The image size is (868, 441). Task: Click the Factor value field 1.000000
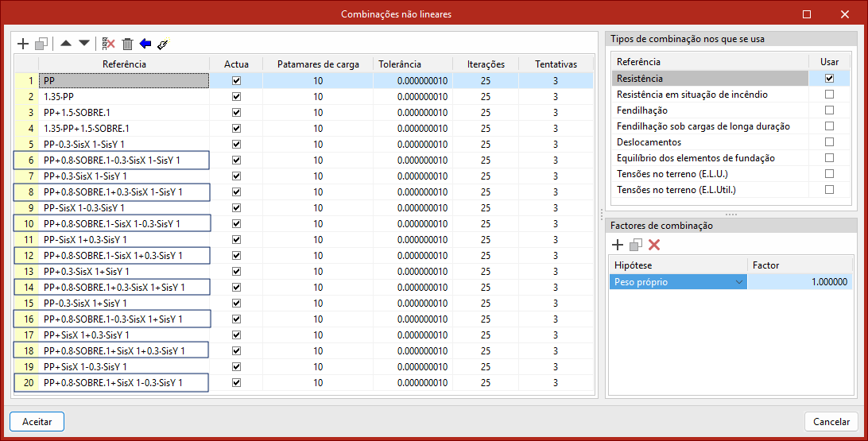click(x=800, y=282)
